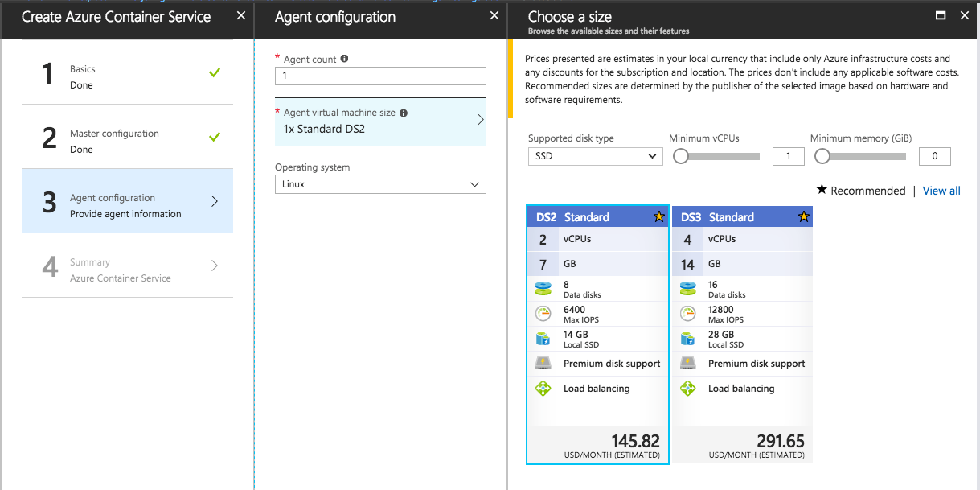Click the Minimum vCPUs value box
980x490 pixels.
click(x=788, y=156)
